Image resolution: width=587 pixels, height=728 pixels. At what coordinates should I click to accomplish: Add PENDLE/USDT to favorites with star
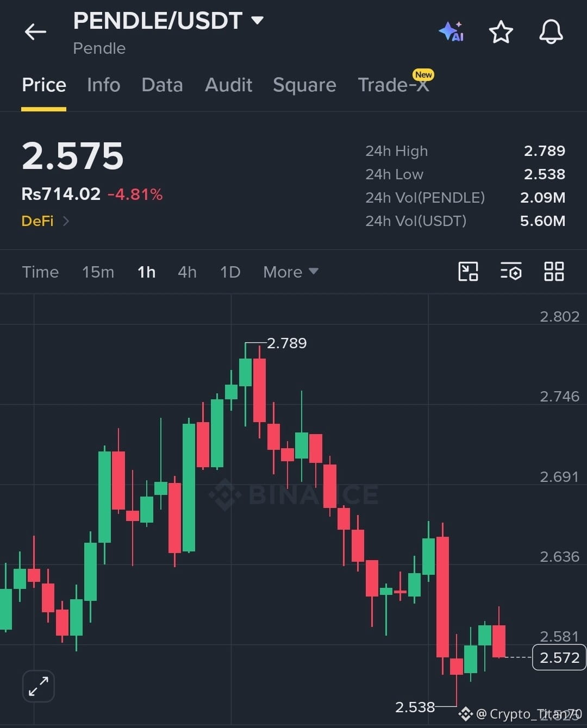tap(501, 32)
